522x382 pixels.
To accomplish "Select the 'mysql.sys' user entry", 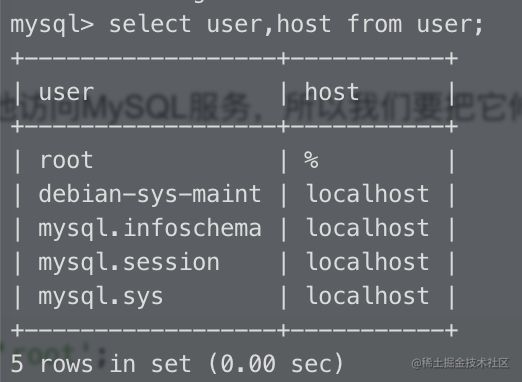I will 101,296.
